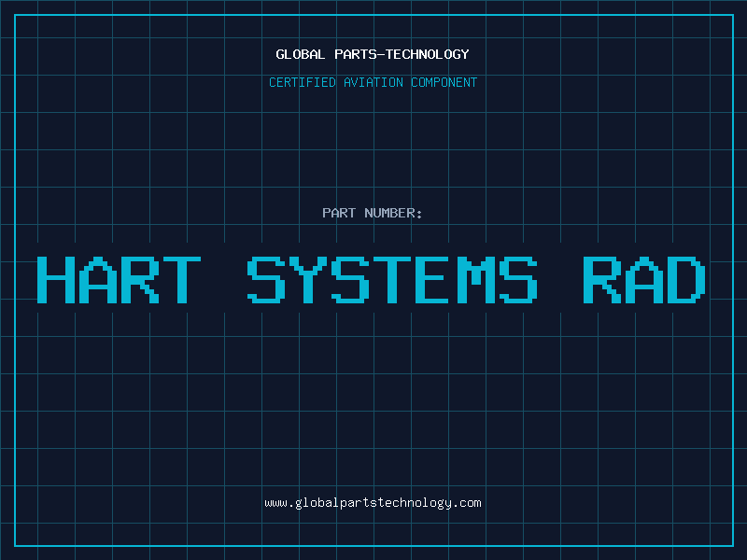This screenshot has height=560, width=747.
Task: Click the word PART in the label
Action: tap(338, 213)
